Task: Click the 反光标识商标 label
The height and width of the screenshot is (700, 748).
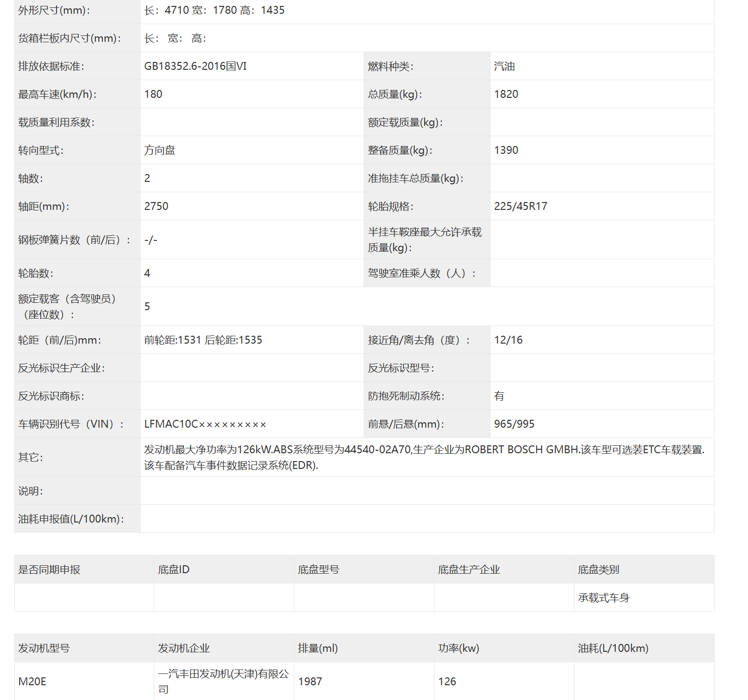Action: point(52,396)
